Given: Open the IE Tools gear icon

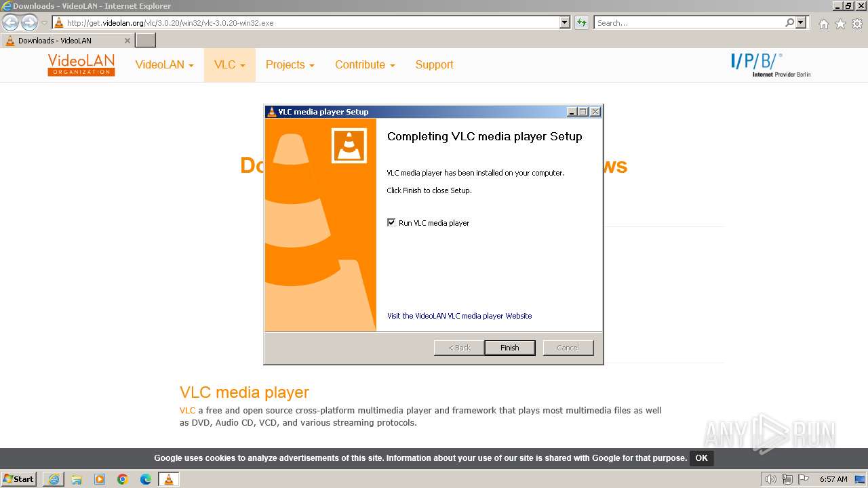Looking at the screenshot, I should click(x=857, y=24).
